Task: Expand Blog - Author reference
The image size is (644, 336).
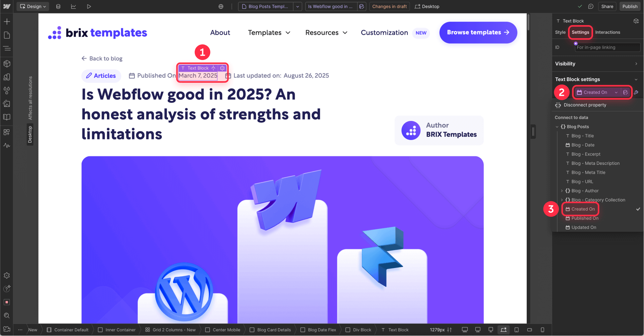Action: [x=562, y=191]
